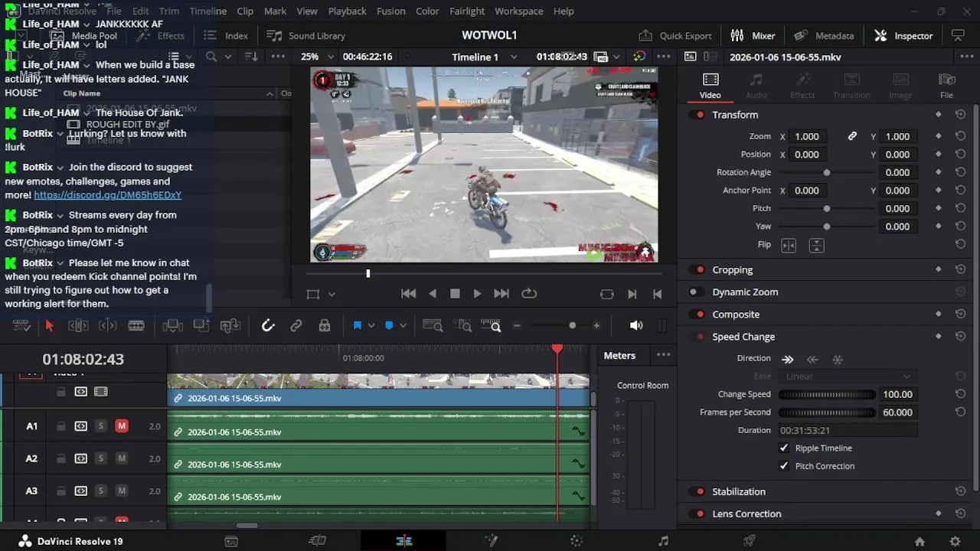Open the Timeline 1 selection dropdown
Screen dimensions: 980x551
click(x=485, y=57)
